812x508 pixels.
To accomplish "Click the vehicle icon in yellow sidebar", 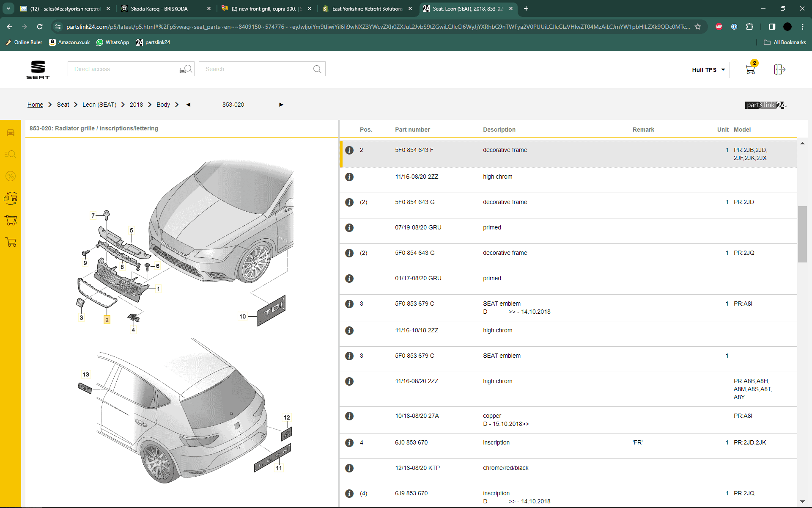I will tap(11, 133).
